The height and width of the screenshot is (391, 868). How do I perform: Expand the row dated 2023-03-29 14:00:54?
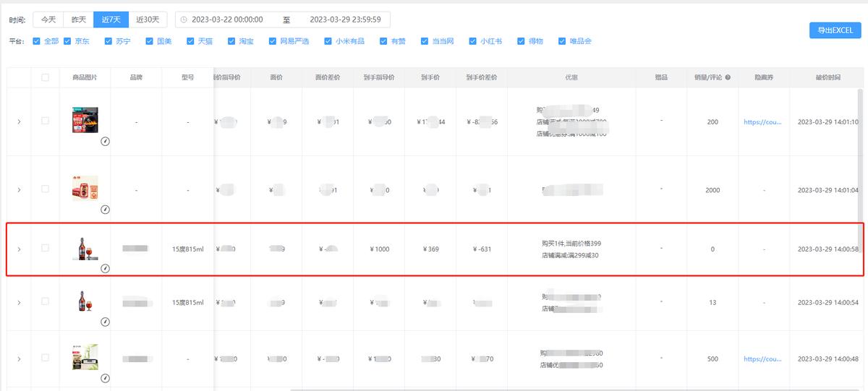point(19,303)
